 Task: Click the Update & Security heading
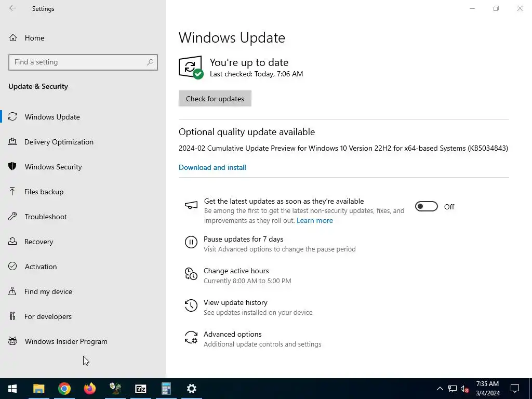click(38, 86)
